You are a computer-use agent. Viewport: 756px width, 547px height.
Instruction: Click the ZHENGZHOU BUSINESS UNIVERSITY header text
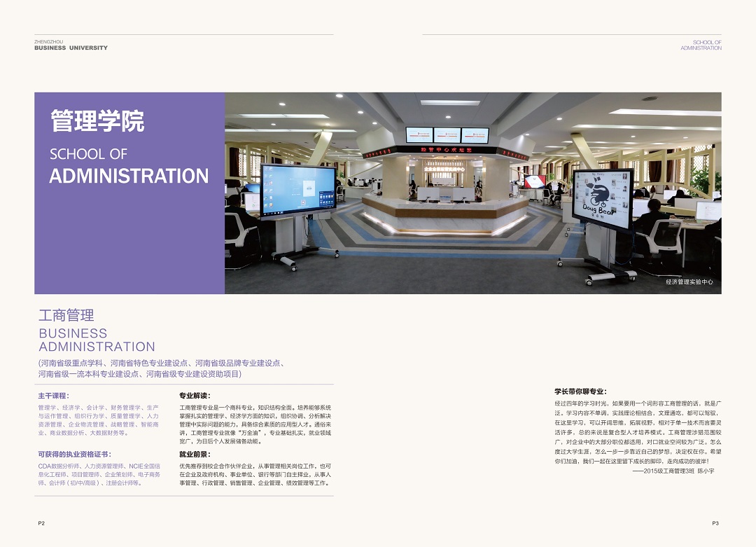(71, 45)
